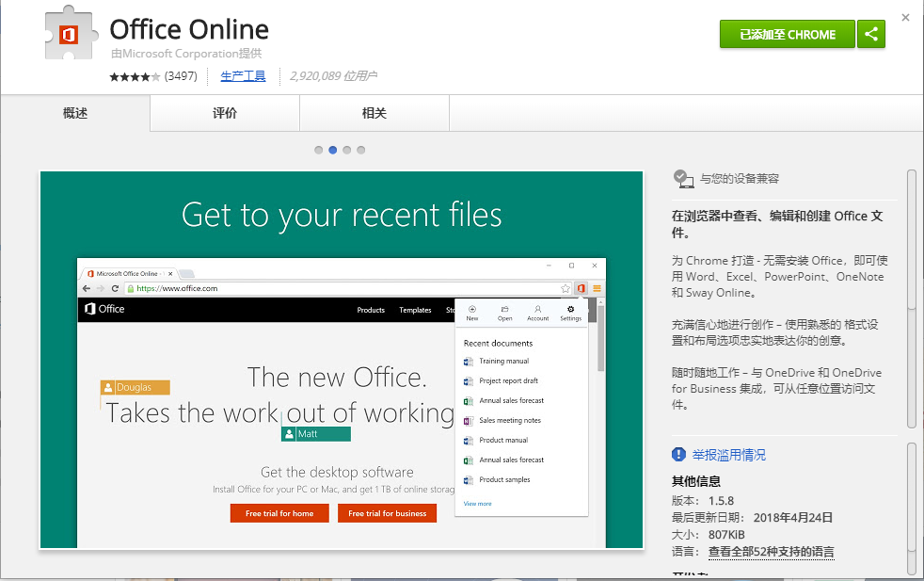924x581 pixels.
Task: Click the version 1.5.8 text
Action: tap(721, 501)
